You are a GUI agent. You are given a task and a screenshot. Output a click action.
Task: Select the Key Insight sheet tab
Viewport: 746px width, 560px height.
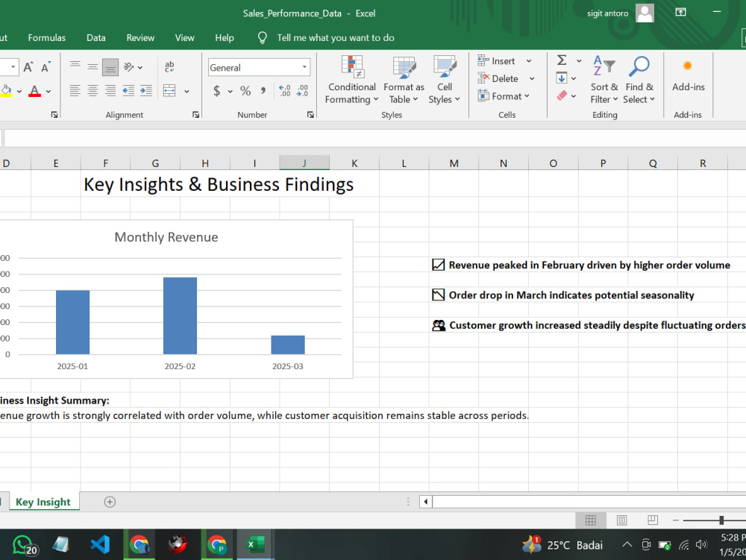pyautogui.click(x=43, y=502)
